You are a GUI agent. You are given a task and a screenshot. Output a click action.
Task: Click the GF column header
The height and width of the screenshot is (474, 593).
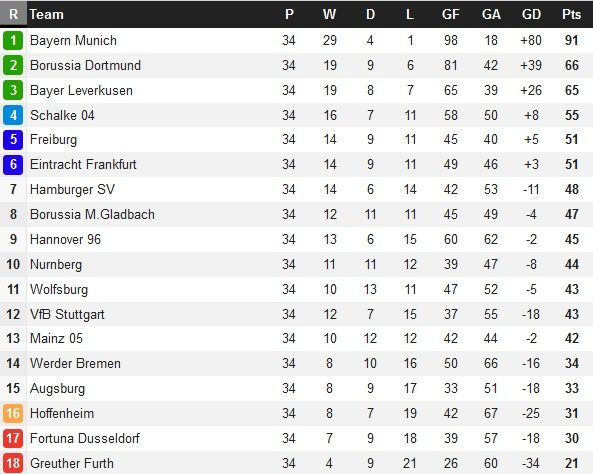coord(450,14)
